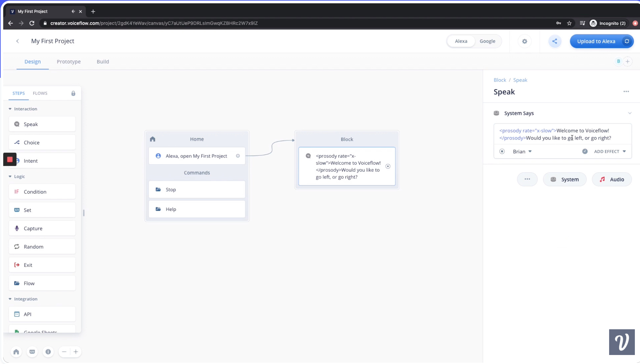The width and height of the screenshot is (640, 364).
Task: Bookmark page with the star icon
Action: (569, 23)
